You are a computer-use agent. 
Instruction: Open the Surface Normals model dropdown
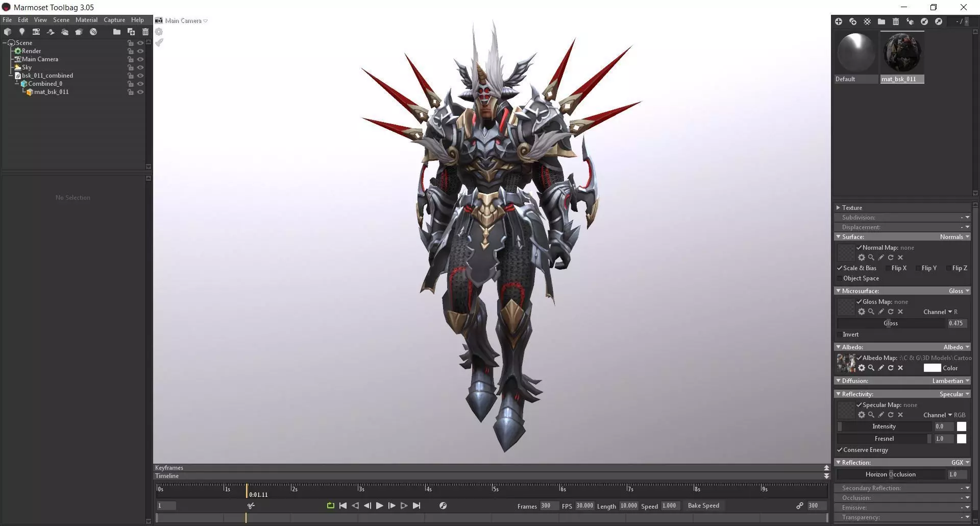(x=954, y=237)
